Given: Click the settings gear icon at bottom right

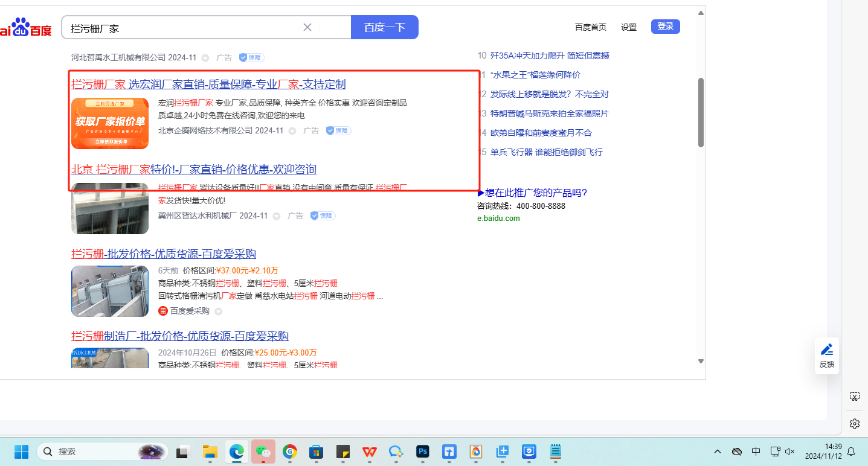Looking at the screenshot, I should point(854,424).
